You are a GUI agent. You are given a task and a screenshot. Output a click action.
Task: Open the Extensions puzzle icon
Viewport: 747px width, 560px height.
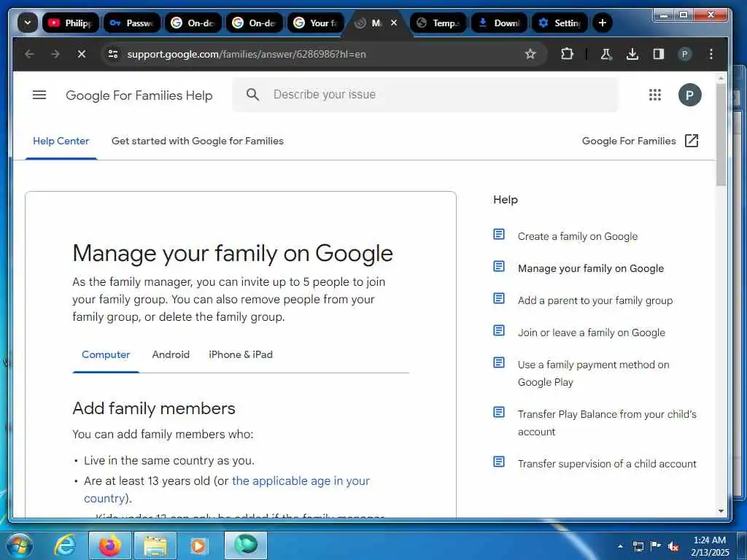pyautogui.click(x=567, y=54)
